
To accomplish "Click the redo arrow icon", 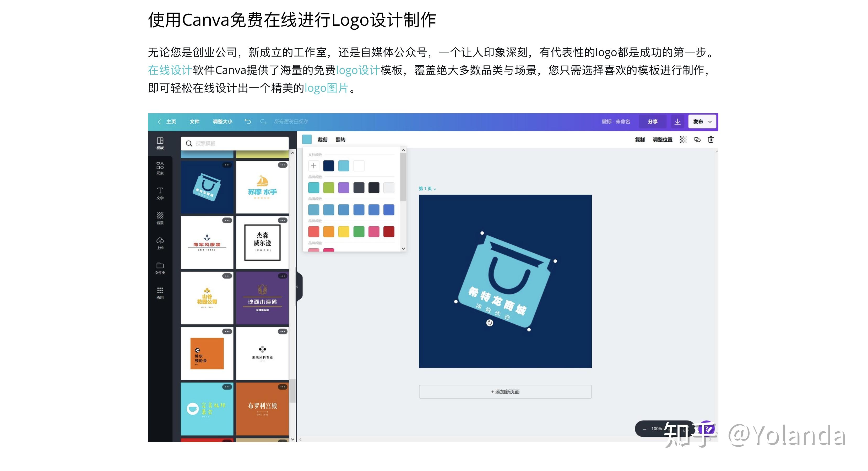I will [x=263, y=121].
